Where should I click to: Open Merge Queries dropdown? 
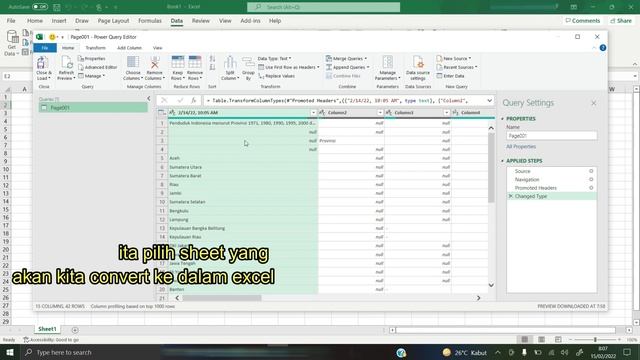pyautogui.click(x=347, y=59)
